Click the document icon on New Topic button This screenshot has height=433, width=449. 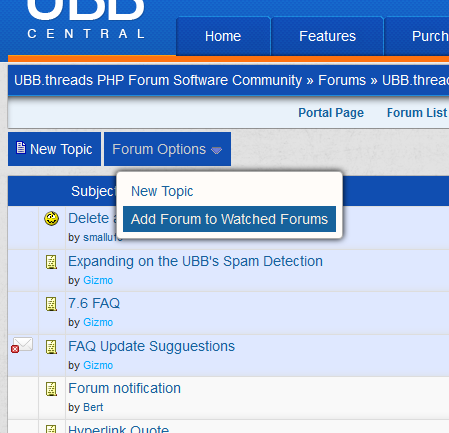21,148
